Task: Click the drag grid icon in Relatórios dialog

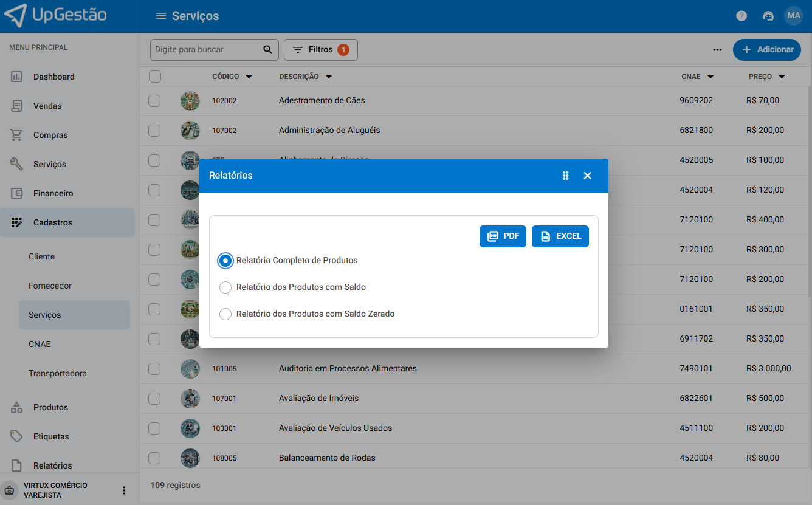Action: pyautogui.click(x=565, y=176)
